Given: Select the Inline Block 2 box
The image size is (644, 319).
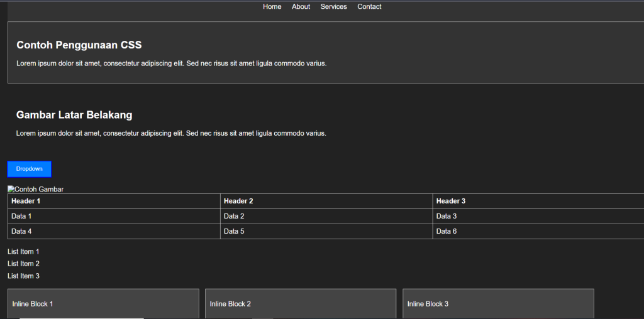Looking at the screenshot, I should (301, 304).
